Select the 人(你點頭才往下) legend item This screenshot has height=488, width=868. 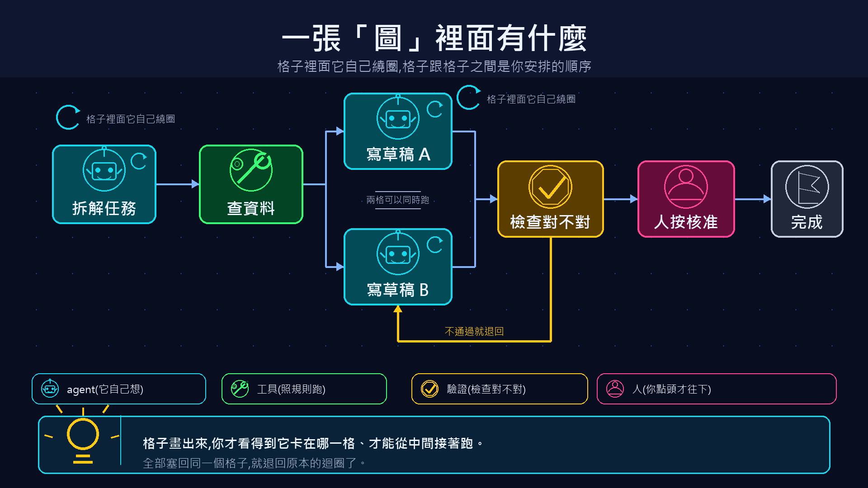pyautogui.click(x=717, y=389)
